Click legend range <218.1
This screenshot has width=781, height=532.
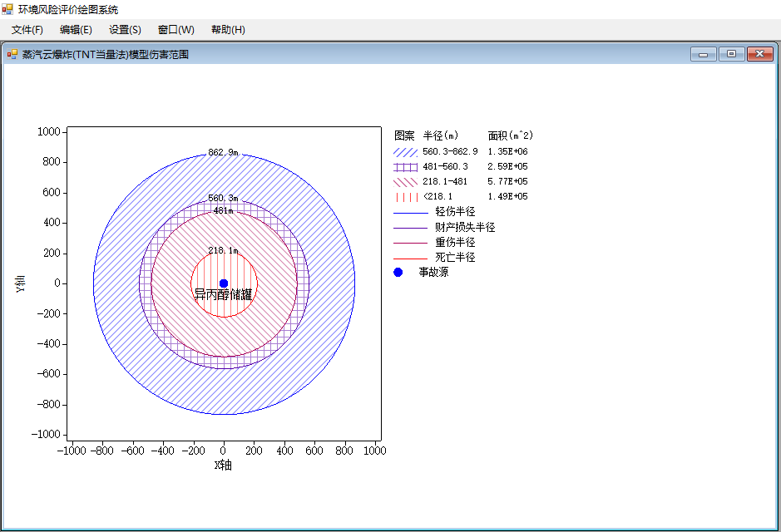click(x=437, y=196)
